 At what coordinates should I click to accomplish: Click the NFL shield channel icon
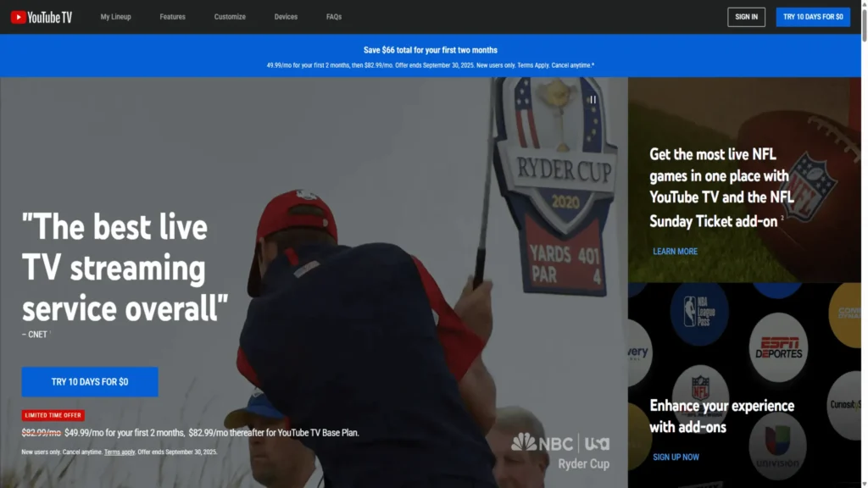click(x=700, y=386)
